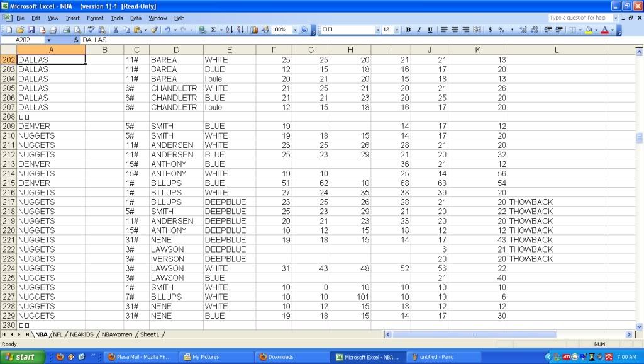Open the File menu
This screenshot has height=364, width=644.
pos(20,18)
